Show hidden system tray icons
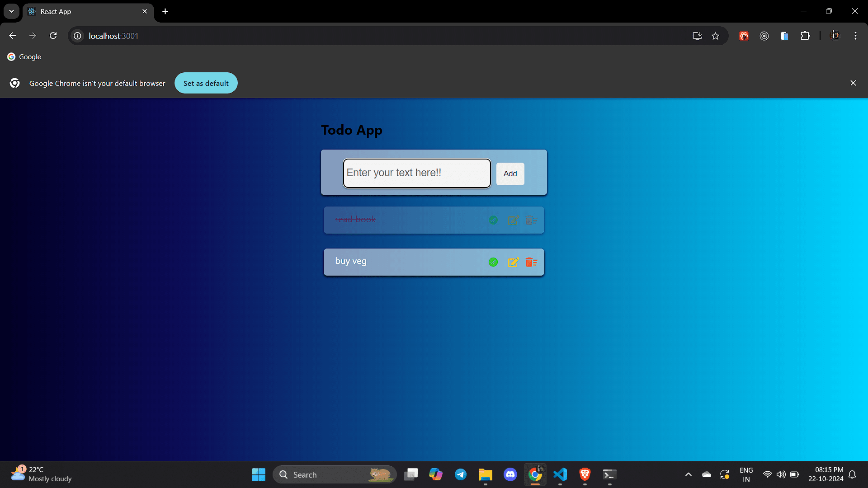868x488 pixels. point(689,474)
